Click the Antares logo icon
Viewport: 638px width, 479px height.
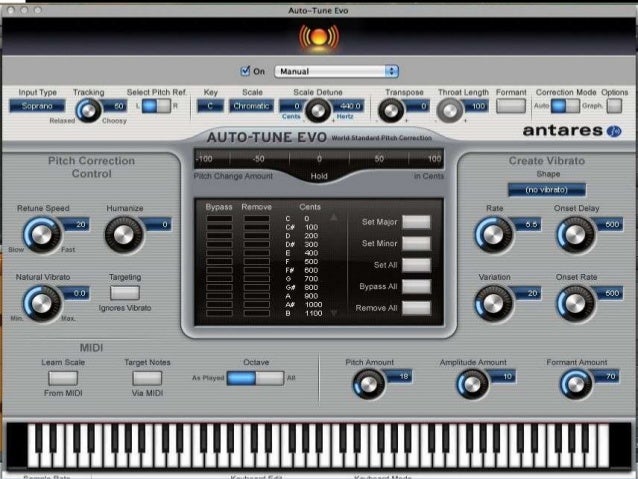[614, 131]
